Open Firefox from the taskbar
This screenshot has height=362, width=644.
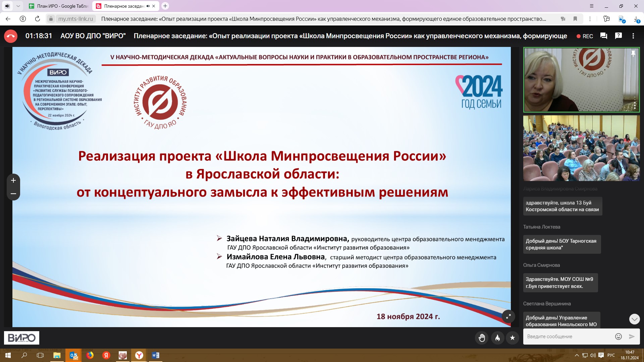[x=90, y=355]
